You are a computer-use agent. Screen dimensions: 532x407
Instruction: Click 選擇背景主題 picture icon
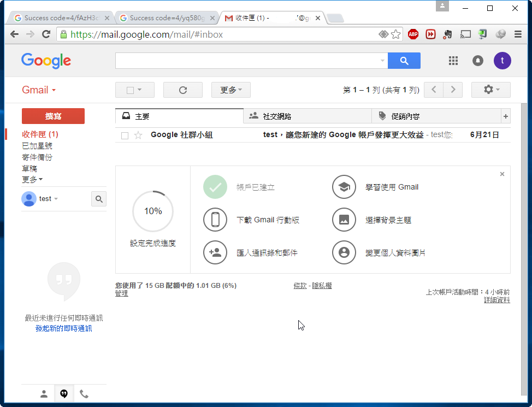point(344,220)
